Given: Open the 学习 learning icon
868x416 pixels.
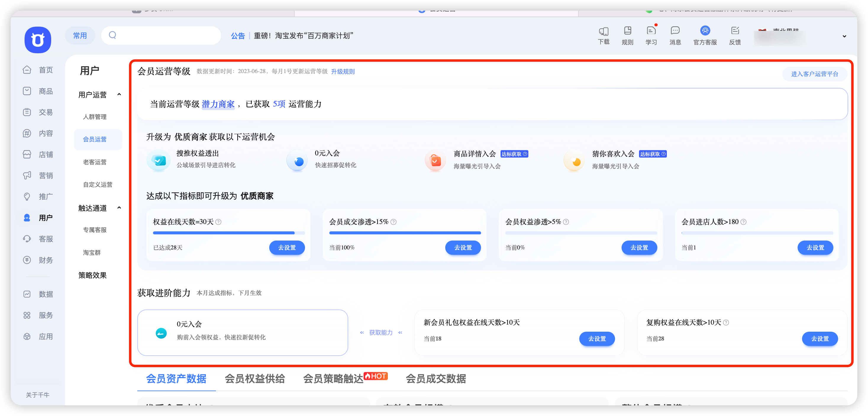Looking at the screenshot, I should 651,31.
